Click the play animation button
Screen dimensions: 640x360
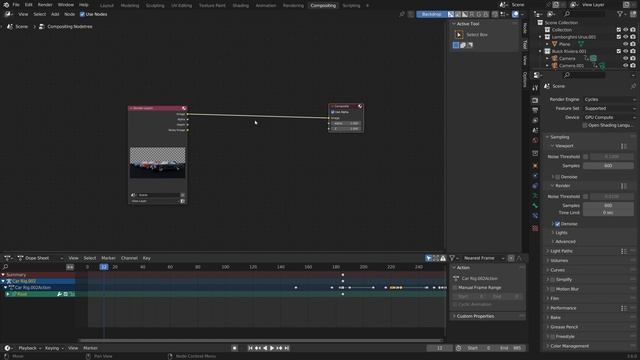[272, 348]
